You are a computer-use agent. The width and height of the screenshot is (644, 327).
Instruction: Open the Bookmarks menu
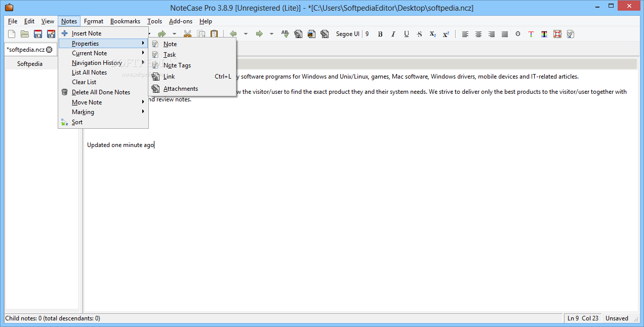(x=125, y=21)
